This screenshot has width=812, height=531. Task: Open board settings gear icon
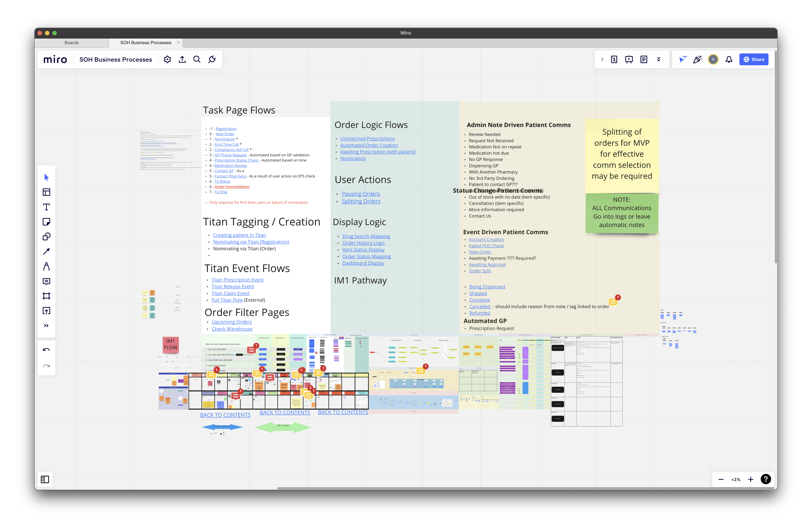click(167, 59)
